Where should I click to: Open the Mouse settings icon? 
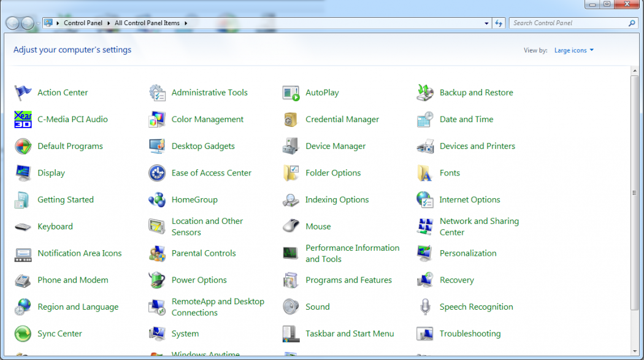pyautogui.click(x=291, y=226)
